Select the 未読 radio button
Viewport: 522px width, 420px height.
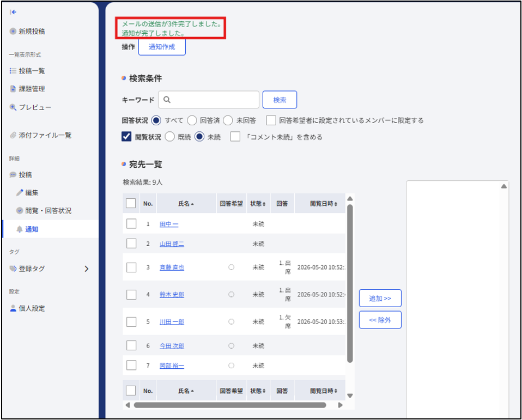pyautogui.click(x=199, y=136)
